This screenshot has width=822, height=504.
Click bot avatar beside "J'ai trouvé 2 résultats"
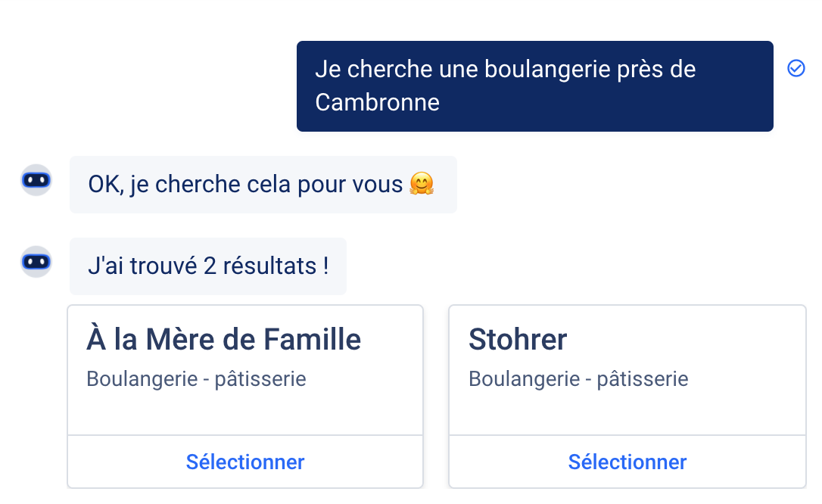tap(36, 262)
